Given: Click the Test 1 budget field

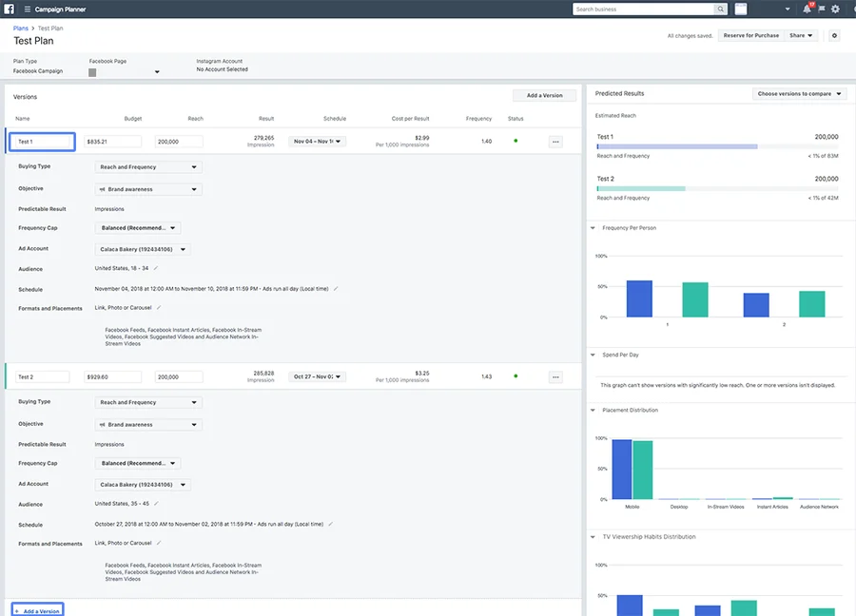Looking at the screenshot, I should (x=112, y=142).
